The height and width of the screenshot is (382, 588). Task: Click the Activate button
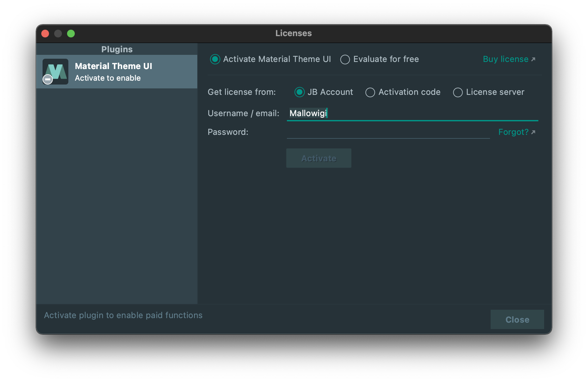pos(319,158)
